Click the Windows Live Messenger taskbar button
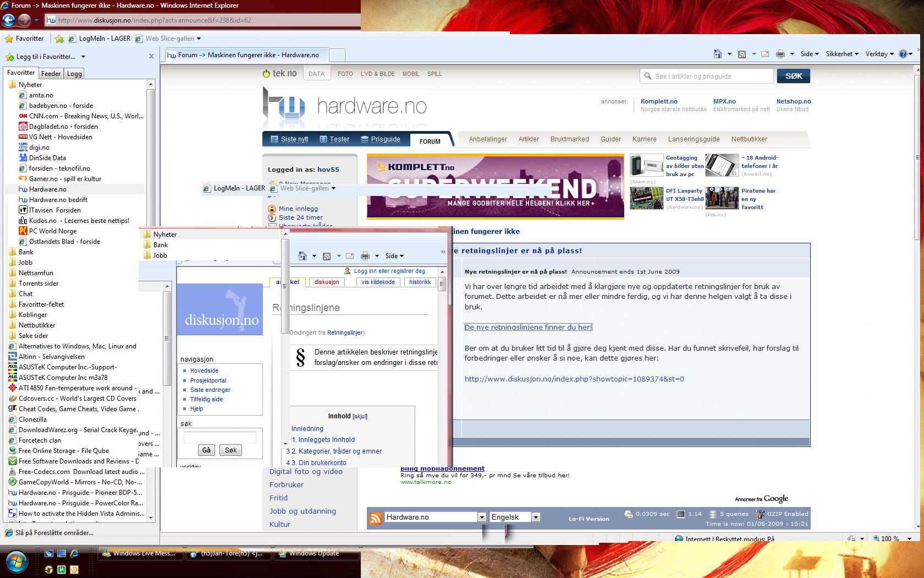The width and height of the screenshot is (924, 578). pyautogui.click(x=141, y=554)
